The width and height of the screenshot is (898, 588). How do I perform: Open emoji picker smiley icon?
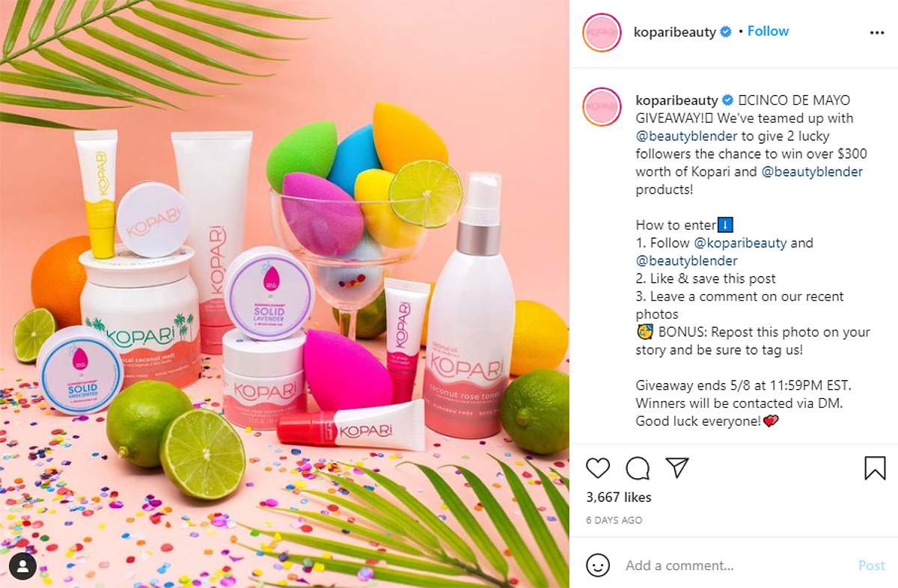tap(598, 566)
